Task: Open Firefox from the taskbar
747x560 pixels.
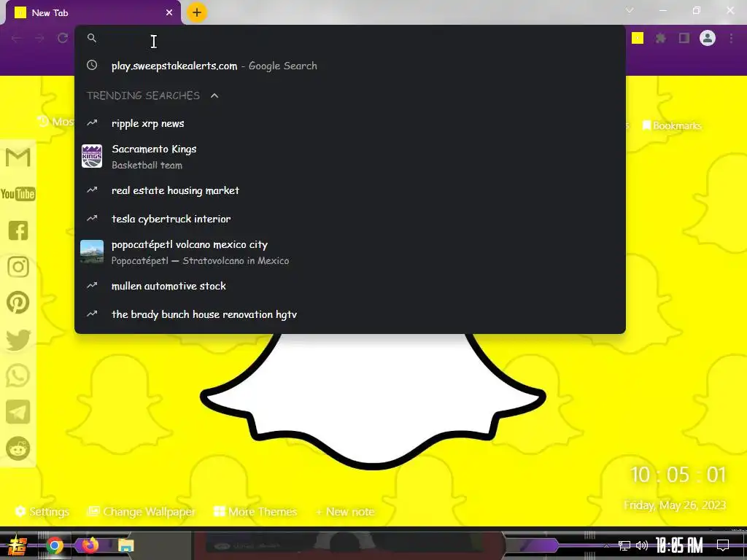Action: coord(90,545)
